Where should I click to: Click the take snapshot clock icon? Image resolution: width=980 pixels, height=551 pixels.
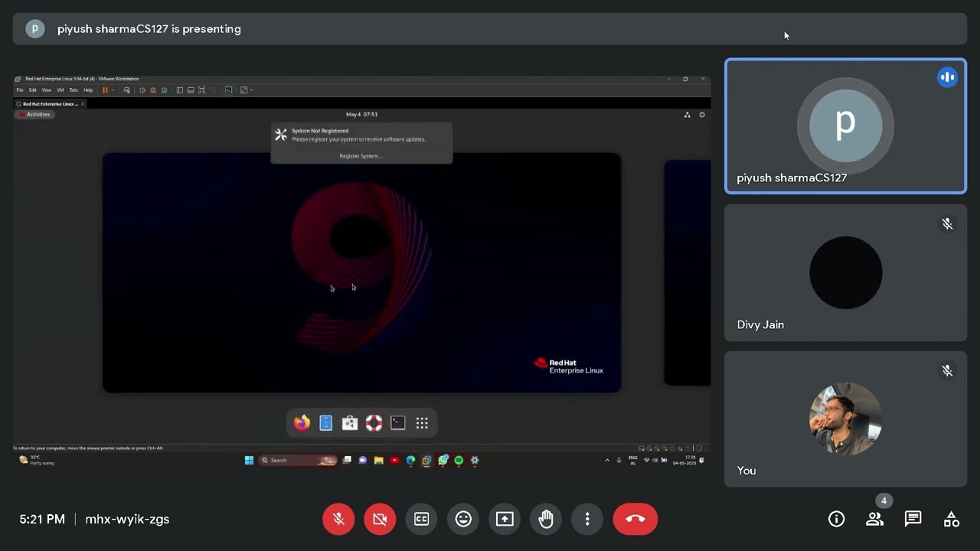tap(142, 90)
